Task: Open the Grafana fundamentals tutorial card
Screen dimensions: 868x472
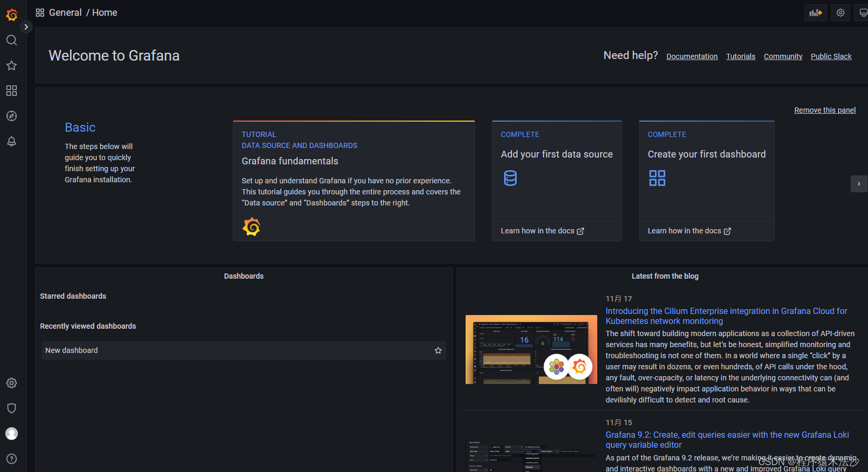Action: 354,181
